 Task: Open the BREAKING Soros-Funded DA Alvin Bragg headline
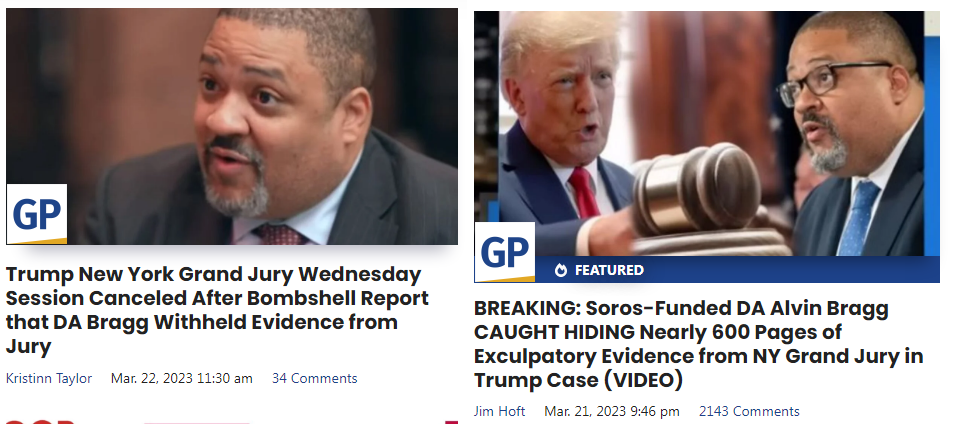tap(698, 344)
